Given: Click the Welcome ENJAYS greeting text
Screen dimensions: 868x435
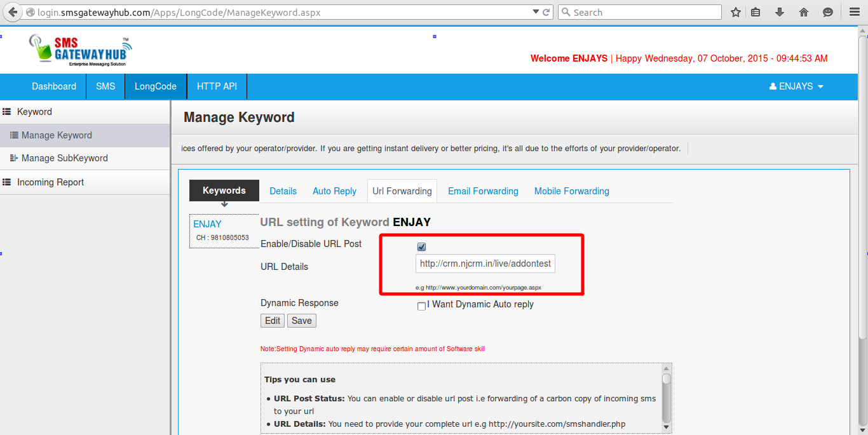Looking at the screenshot, I should (x=569, y=58).
